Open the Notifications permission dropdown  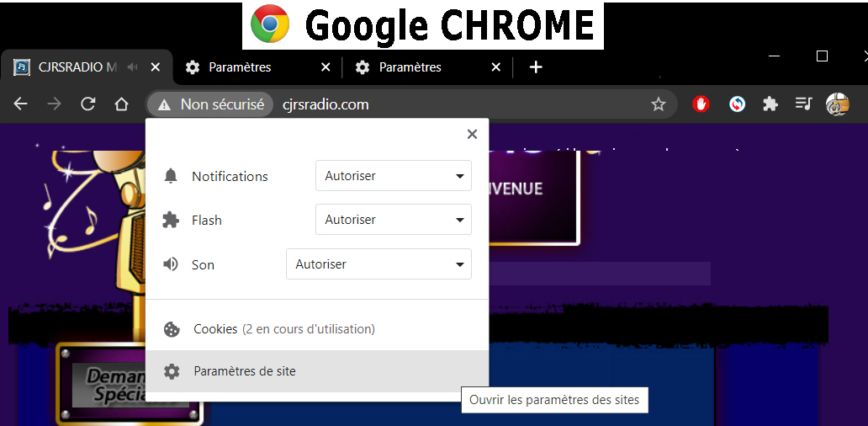[x=394, y=176]
